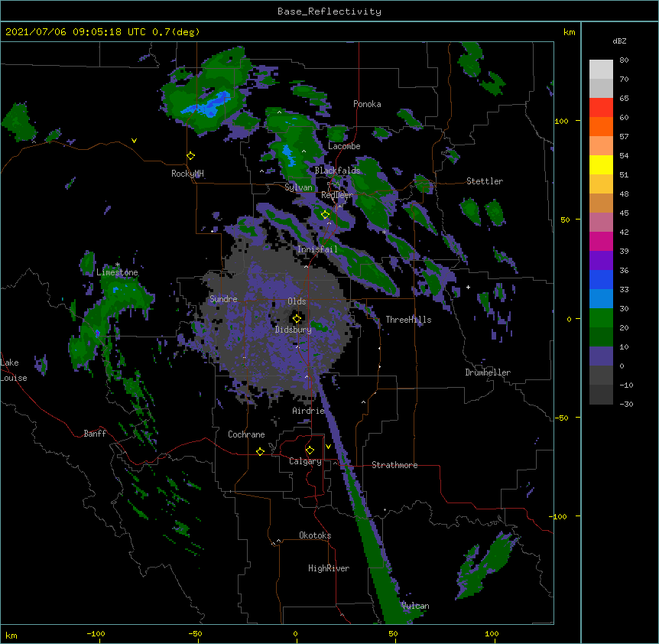
Task: Click the green 30 dBZ legend swatch
Action: coord(601,318)
